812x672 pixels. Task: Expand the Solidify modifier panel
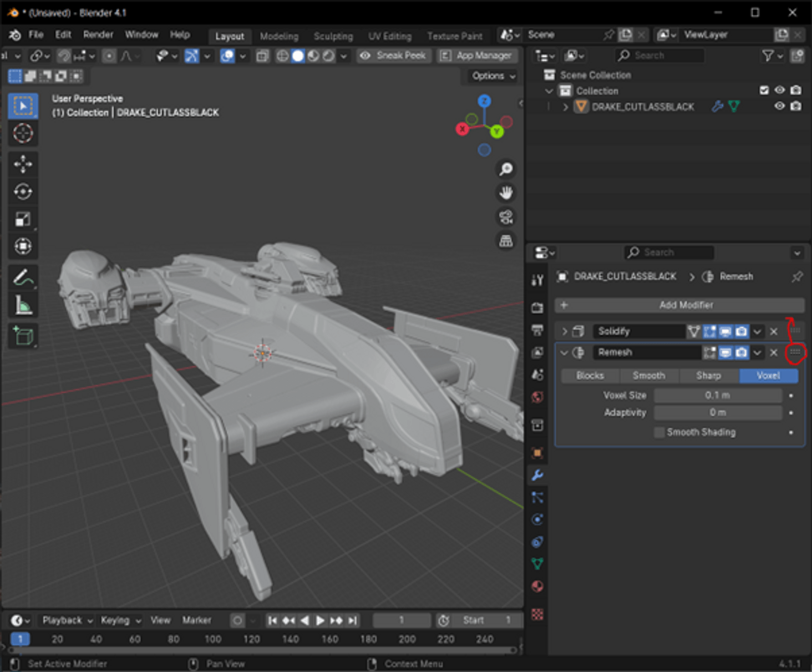pos(565,331)
